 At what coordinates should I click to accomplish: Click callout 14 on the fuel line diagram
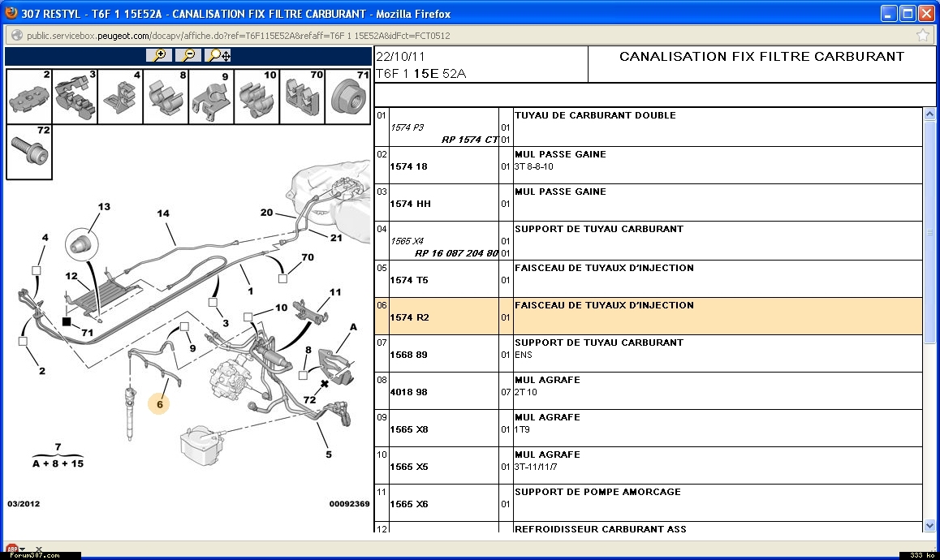point(163,214)
